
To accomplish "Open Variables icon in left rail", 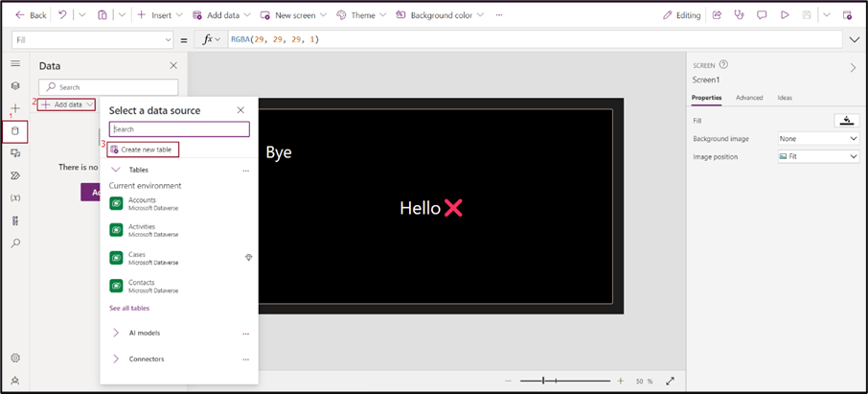I will coord(15,197).
